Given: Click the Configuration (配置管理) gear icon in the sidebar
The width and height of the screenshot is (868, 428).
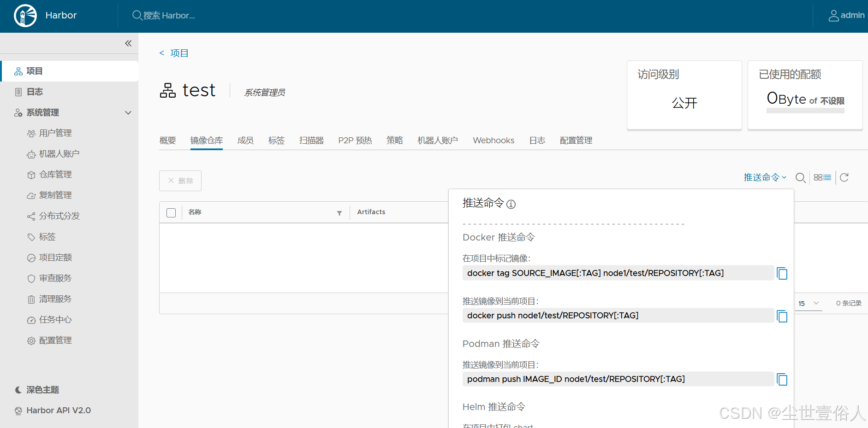Looking at the screenshot, I should coord(31,341).
